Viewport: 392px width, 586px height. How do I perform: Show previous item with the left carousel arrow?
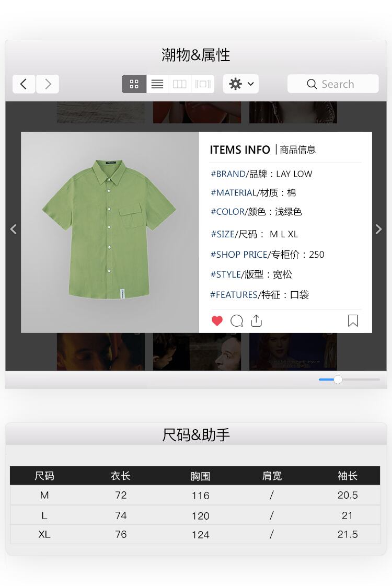14,229
